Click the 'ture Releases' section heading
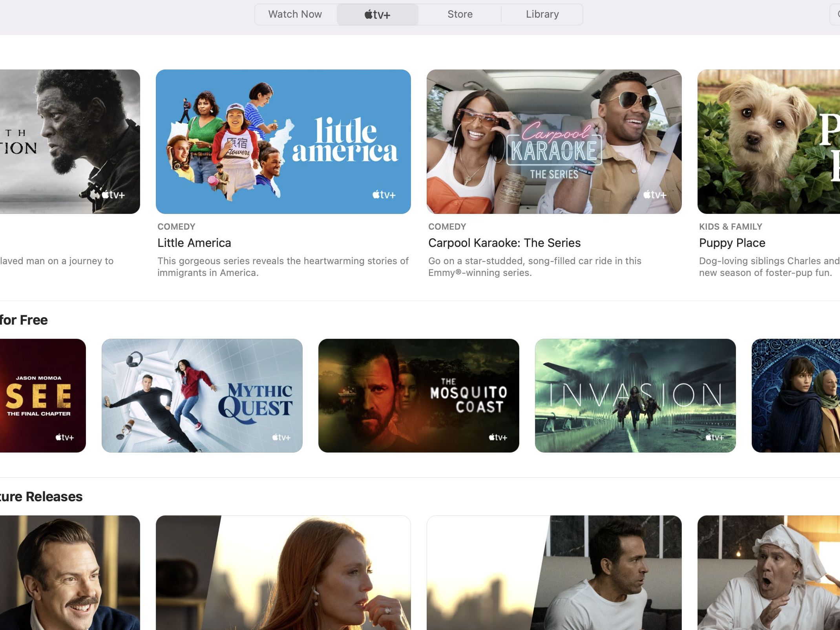The height and width of the screenshot is (630, 840). tap(41, 497)
